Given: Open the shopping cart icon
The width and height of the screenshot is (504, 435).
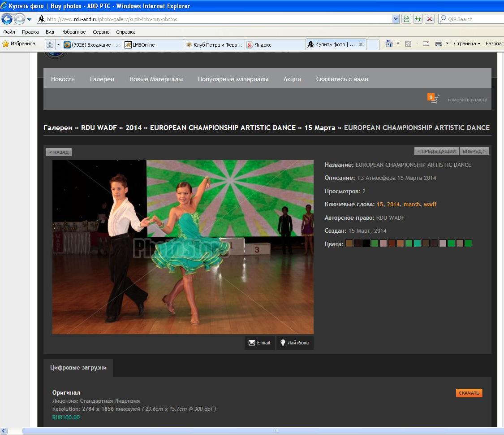Looking at the screenshot, I should coord(434,99).
